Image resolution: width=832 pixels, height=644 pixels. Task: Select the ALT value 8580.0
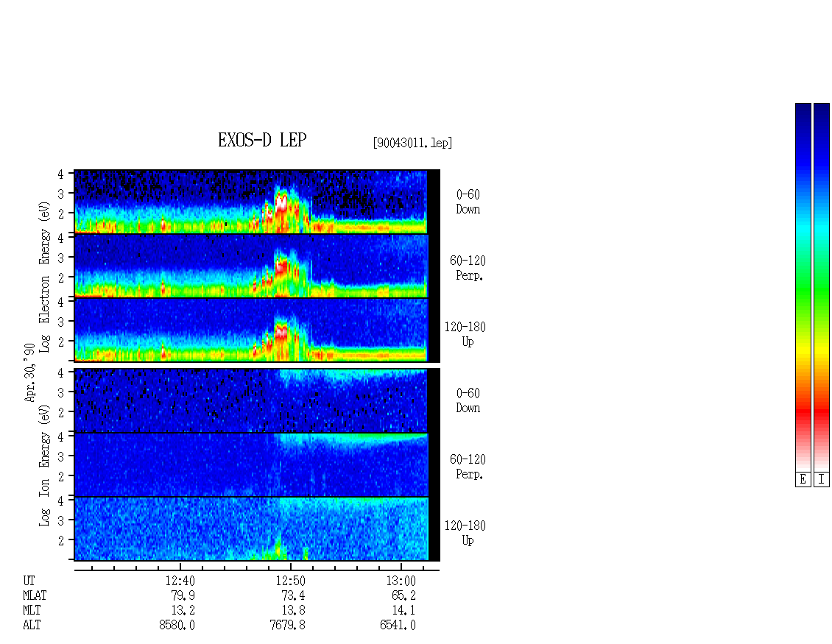click(x=177, y=626)
